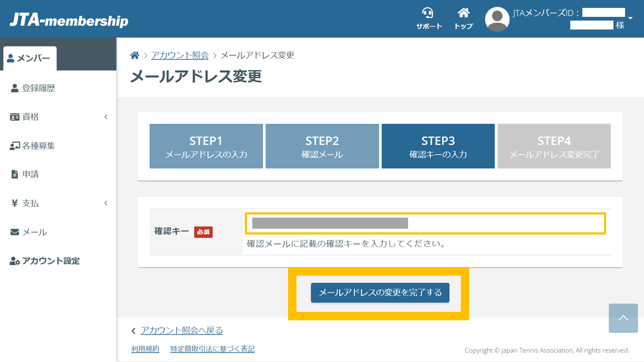Open 特定商取引法に基づく表記 link
The image size is (644, 362).
click(213, 349)
